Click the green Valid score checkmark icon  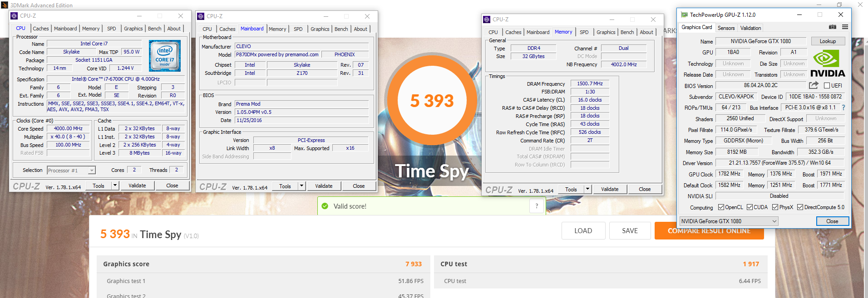(325, 206)
